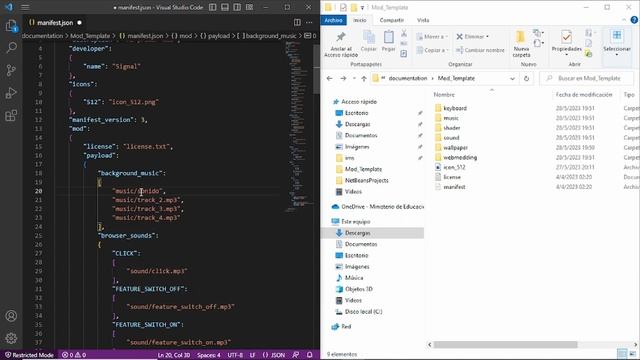Click the Pegar ribbon button
The image size is (640, 360).
click(389, 41)
